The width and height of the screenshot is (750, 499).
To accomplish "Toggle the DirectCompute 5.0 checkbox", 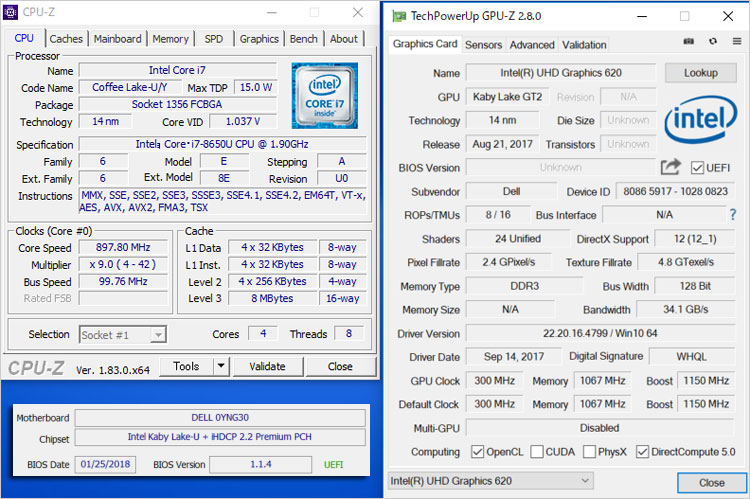I will click(642, 451).
